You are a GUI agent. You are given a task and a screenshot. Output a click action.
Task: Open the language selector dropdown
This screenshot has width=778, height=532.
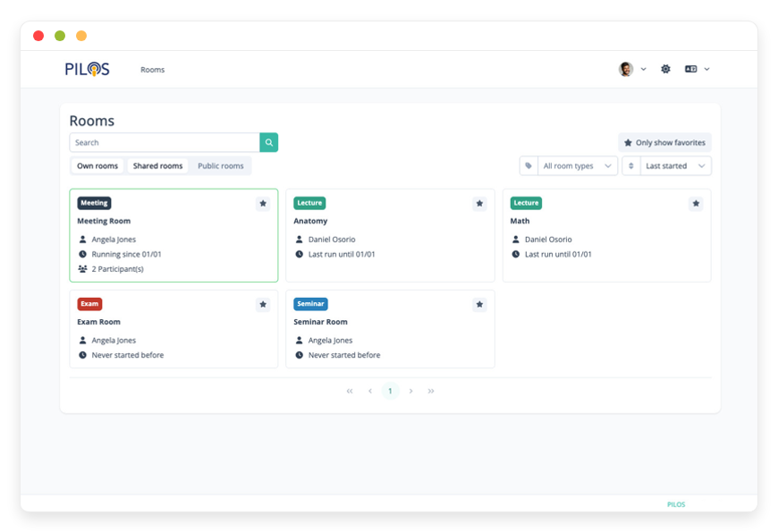pyautogui.click(x=697, y=69)
